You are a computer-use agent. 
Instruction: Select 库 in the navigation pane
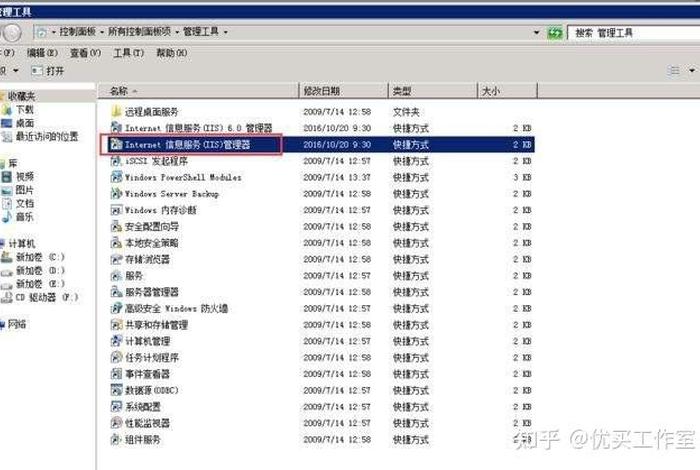12,163
